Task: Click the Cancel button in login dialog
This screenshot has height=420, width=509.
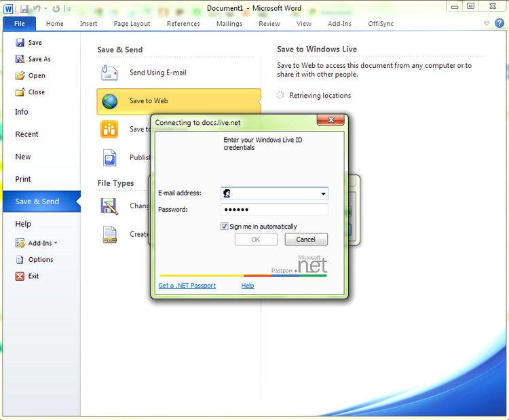Action: click(306, 240)
